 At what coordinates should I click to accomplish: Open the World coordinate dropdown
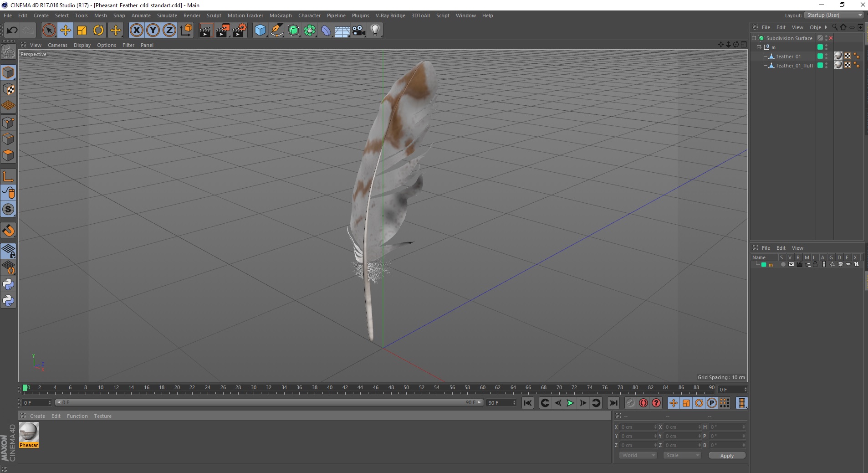[x=638, y=455]
